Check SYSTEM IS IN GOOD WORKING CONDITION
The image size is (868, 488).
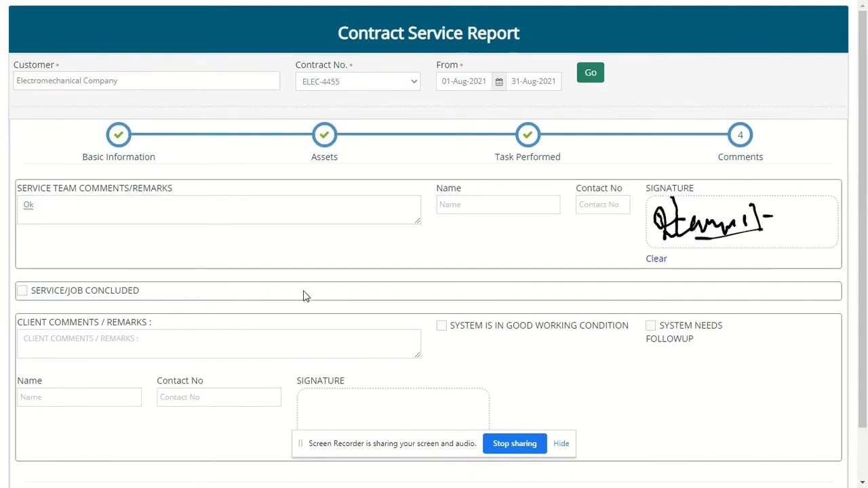click(441, 325)
